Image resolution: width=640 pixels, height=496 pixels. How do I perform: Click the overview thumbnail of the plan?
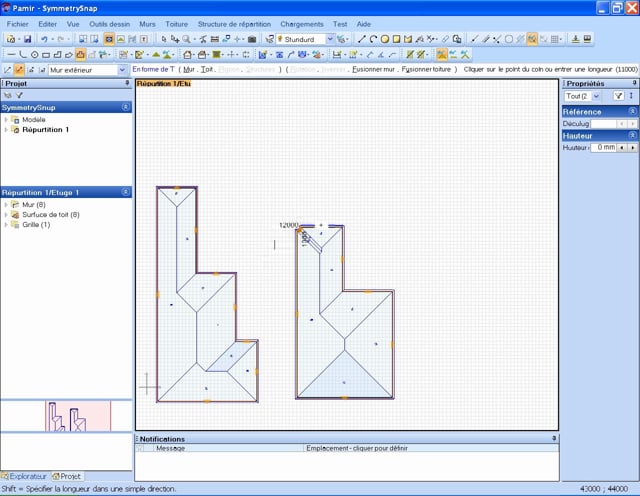tap(78, 416)
